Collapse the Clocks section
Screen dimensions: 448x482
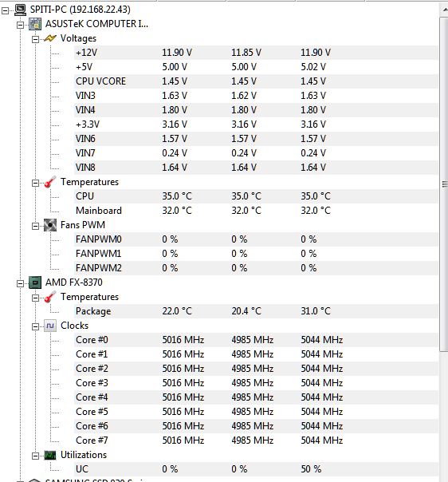[x=35, y=326]
